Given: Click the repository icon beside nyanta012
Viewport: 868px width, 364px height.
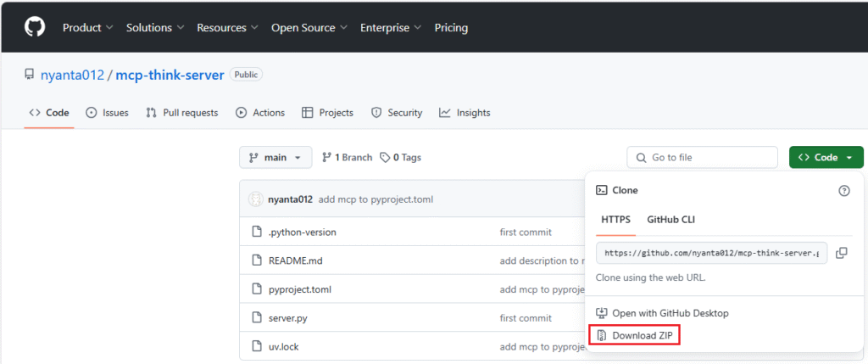Looking at the screenshot, I should [x=30, y=74].
